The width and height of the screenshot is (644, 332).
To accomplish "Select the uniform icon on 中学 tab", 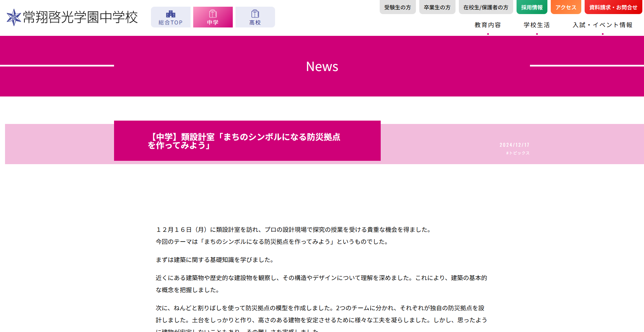I will click(x=213, y=14).
